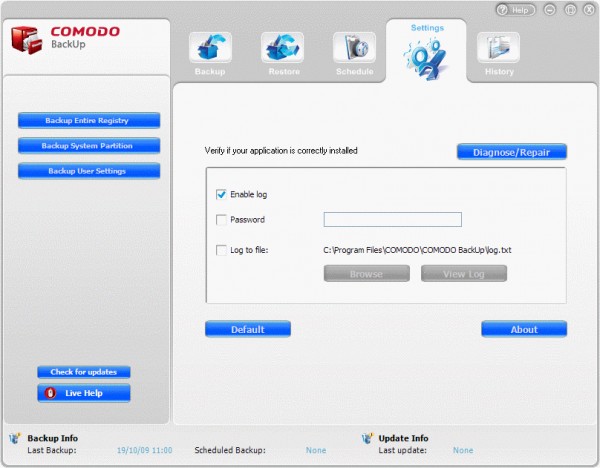The image size is (600, 468).
Task: Select the Settings gears icon
Action: tap(426, 58)
